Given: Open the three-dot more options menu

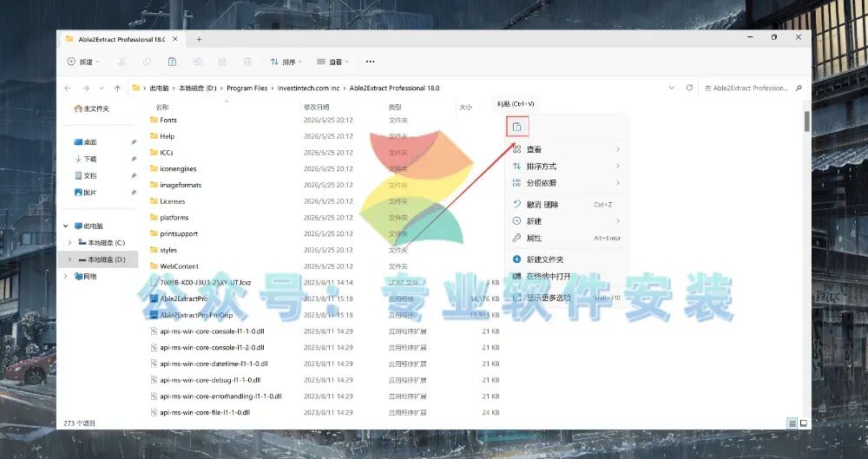Looking at the screenshot, I should [371, 62].
